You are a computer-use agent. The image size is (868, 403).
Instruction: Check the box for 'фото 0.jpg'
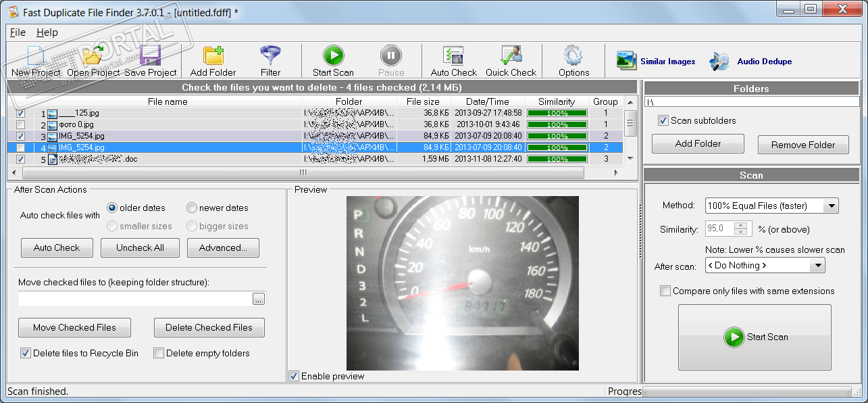[20, 125]
